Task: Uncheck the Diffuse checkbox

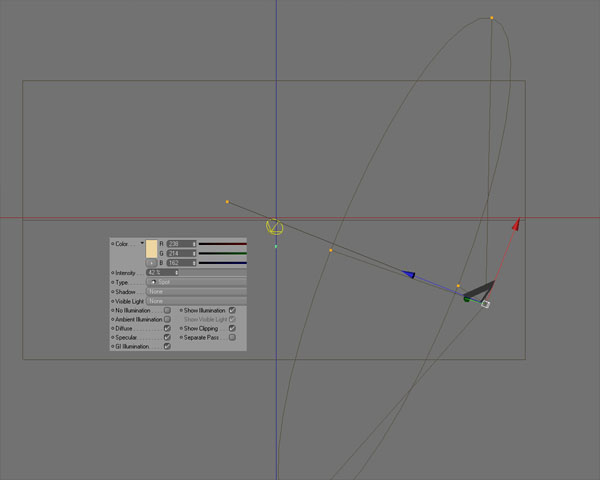Action: (167, 328)
